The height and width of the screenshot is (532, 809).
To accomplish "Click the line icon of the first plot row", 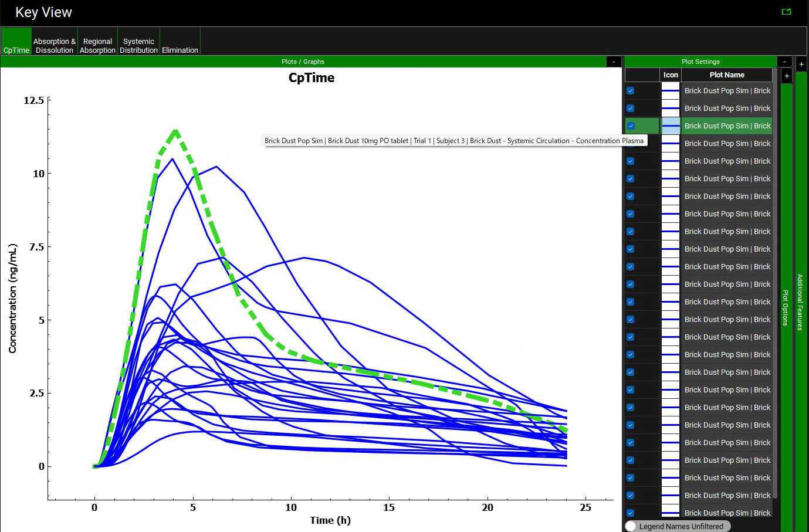I will click(x=671, y=91).
